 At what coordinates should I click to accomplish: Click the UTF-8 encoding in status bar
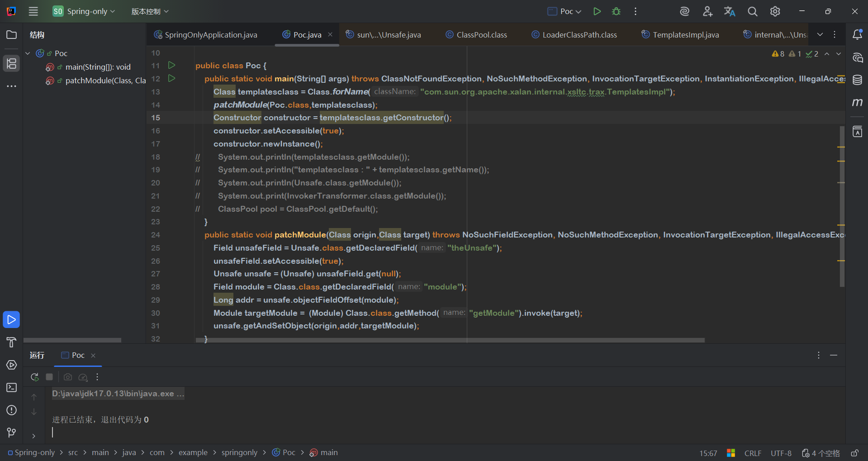coord(781,453)
